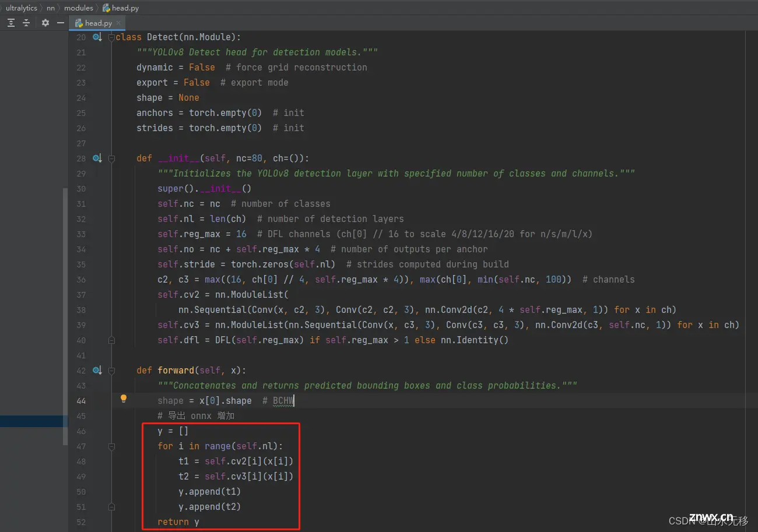
Task: Click 'anchors = torch.empty(0)' line
Action: pos(220,113)
